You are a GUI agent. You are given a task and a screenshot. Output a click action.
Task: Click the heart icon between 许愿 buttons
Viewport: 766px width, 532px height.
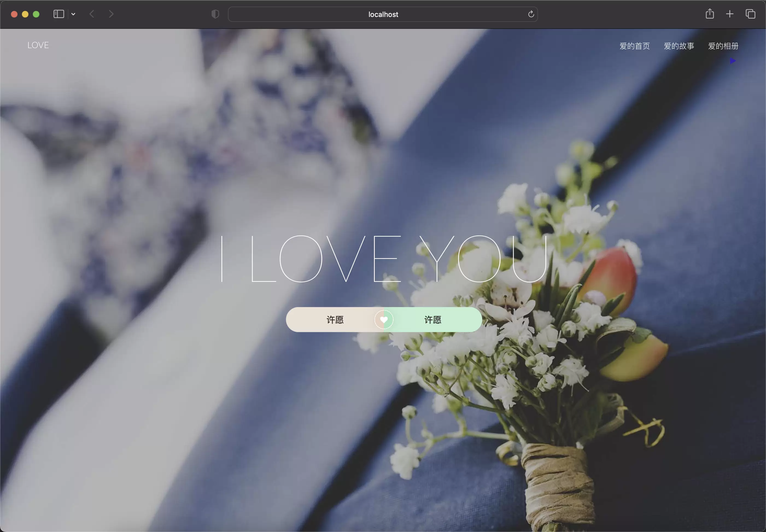tap(384, 320)
